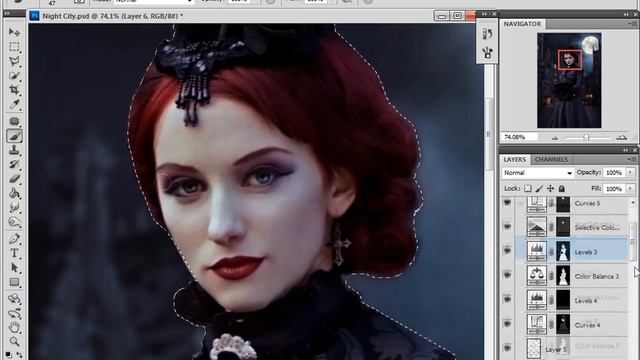Viewport: 640px width, 360px height.
Task: Toggle lock transparent pixels
Action: pyautogui.click(x=528, y=189)
